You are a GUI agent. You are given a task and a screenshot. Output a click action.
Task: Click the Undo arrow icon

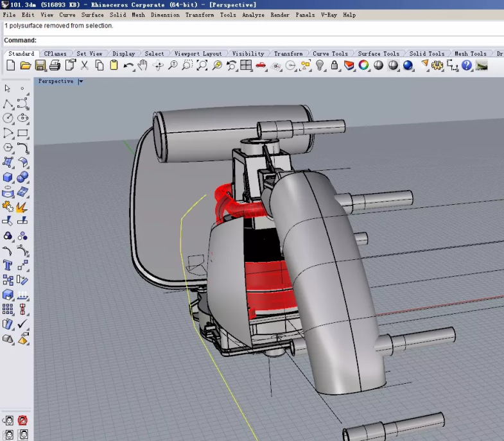click(128, 65)
